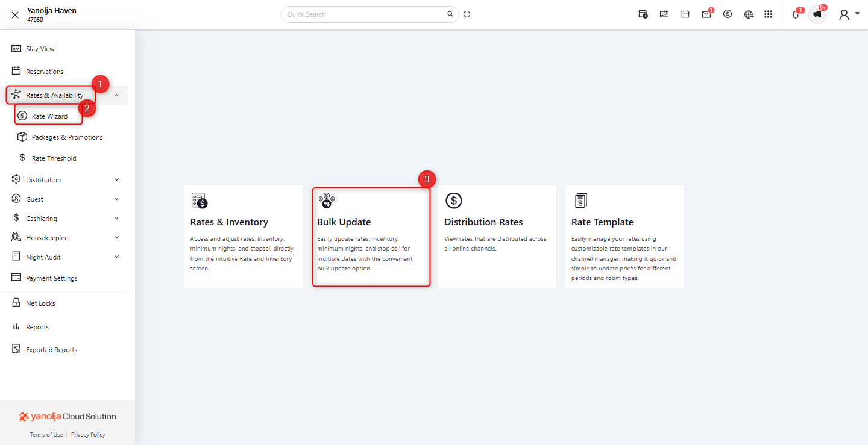
Task: Click the Rates & Availability network icon
Action: pos(16,95)
